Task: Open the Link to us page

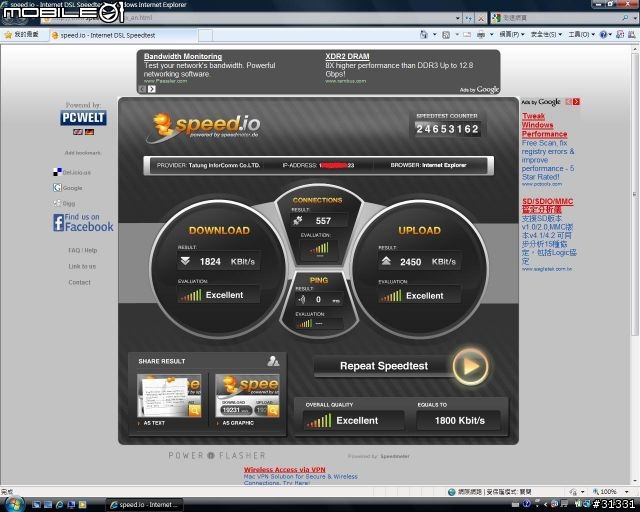Action: [82, 266]
